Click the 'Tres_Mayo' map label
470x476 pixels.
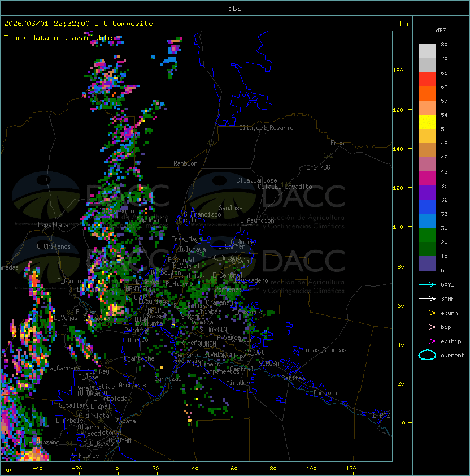click(x=186, y=239)
